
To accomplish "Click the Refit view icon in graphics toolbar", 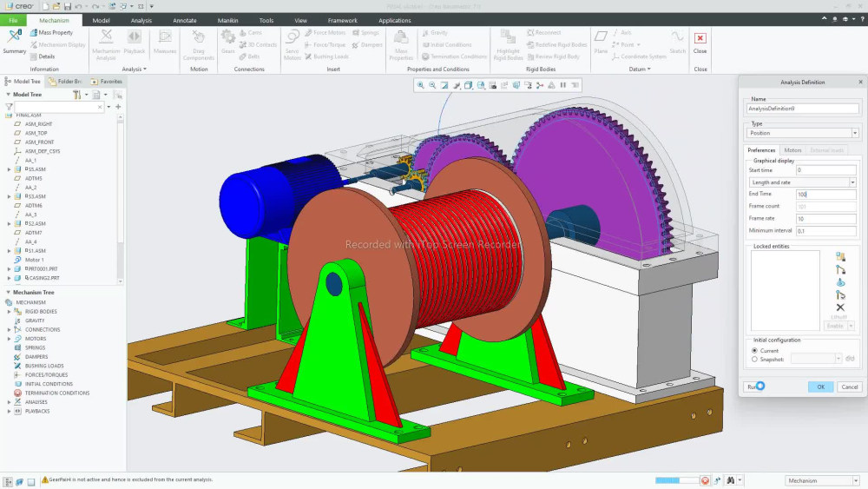I will click(444, 85).
